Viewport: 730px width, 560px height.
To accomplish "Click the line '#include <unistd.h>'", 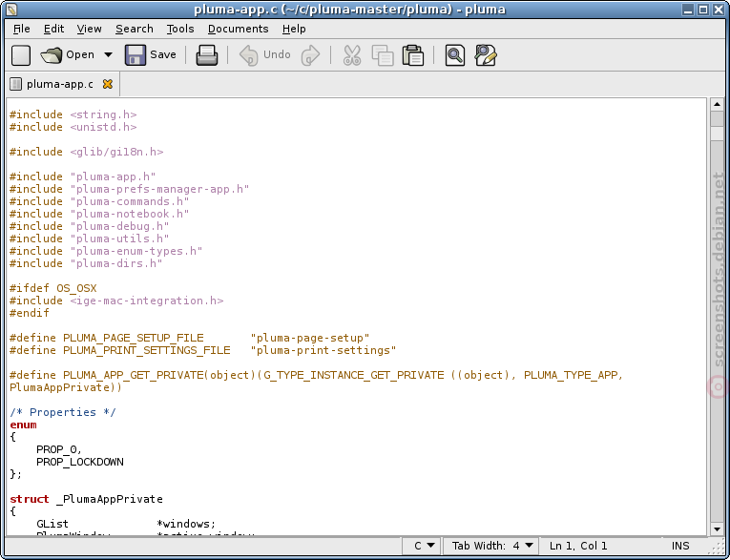I will (x=73, y=127).
